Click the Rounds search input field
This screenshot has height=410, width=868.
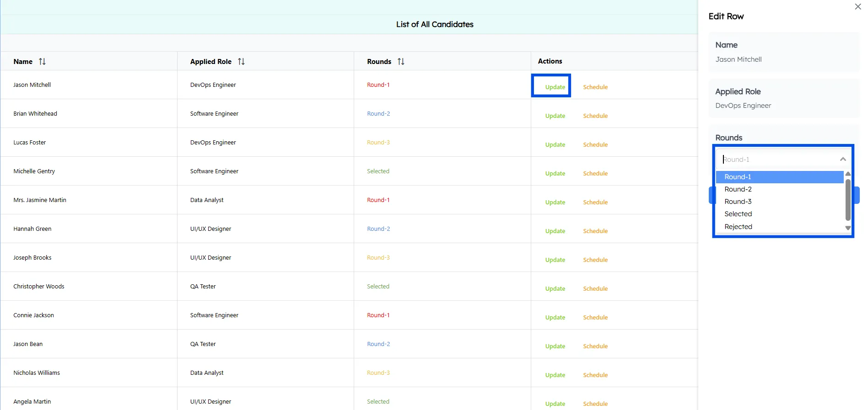point(778,160)
